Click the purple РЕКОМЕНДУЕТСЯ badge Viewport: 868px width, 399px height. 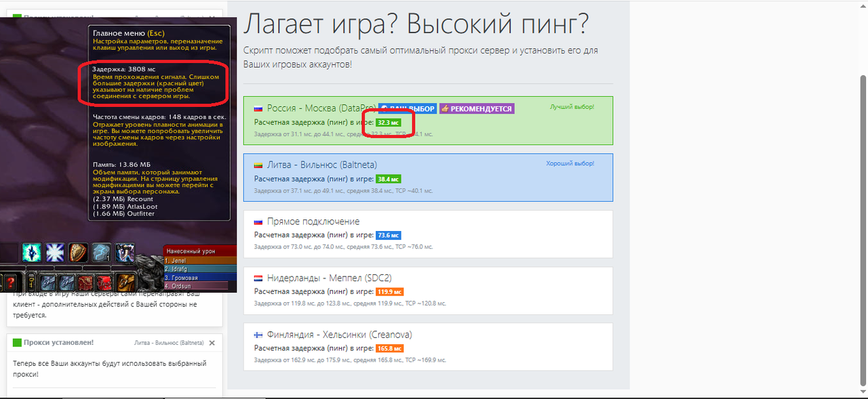[477, 108]
